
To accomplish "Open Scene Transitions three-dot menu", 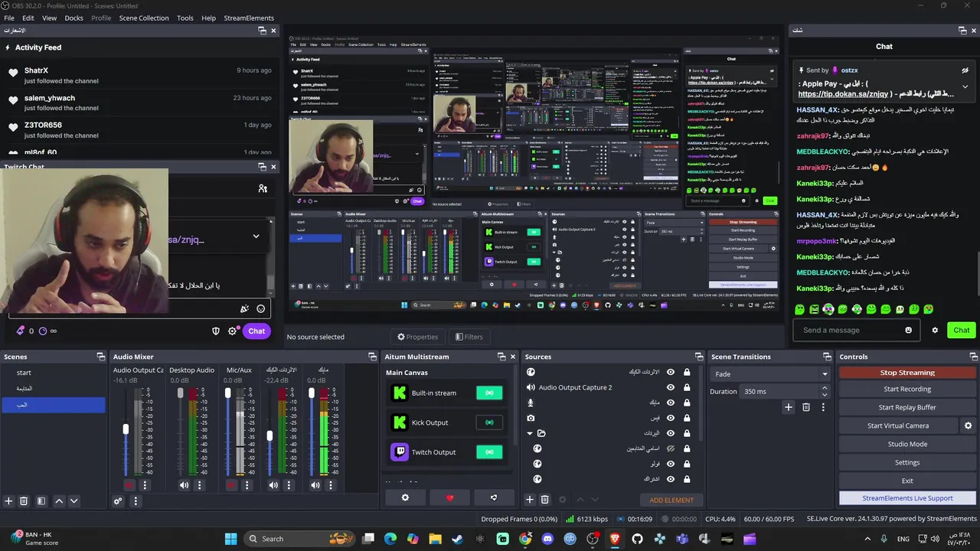I will (823, 407).
